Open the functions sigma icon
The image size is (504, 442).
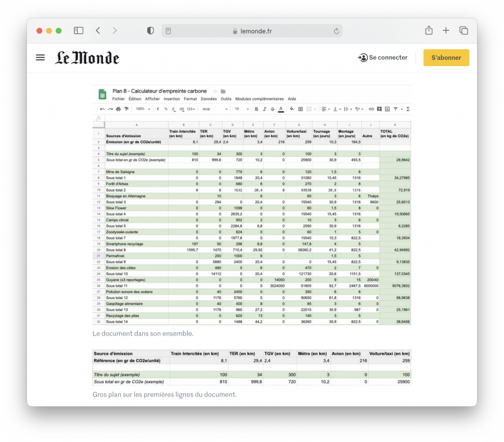click(x=408, y=109)
